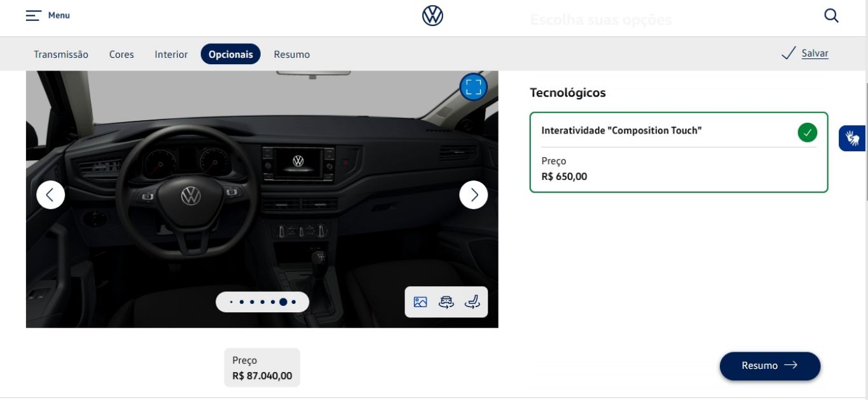Show the previous car image

point(51,195)
